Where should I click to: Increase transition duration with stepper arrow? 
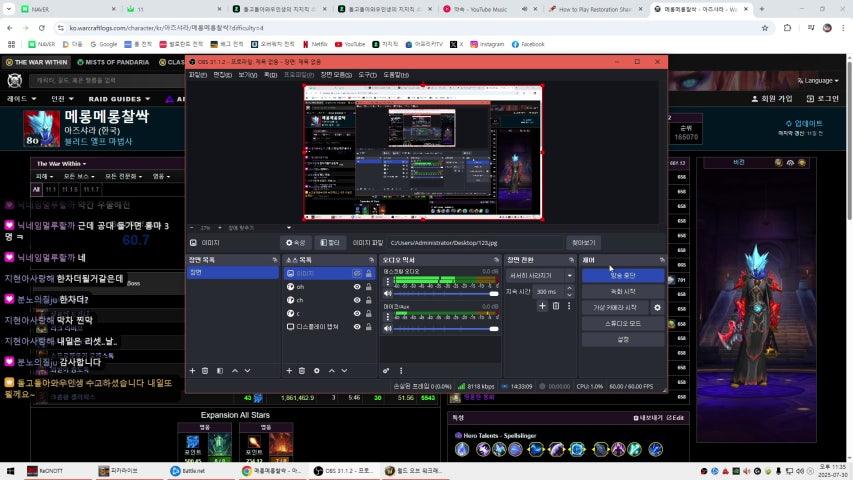(x=570, y=288)
